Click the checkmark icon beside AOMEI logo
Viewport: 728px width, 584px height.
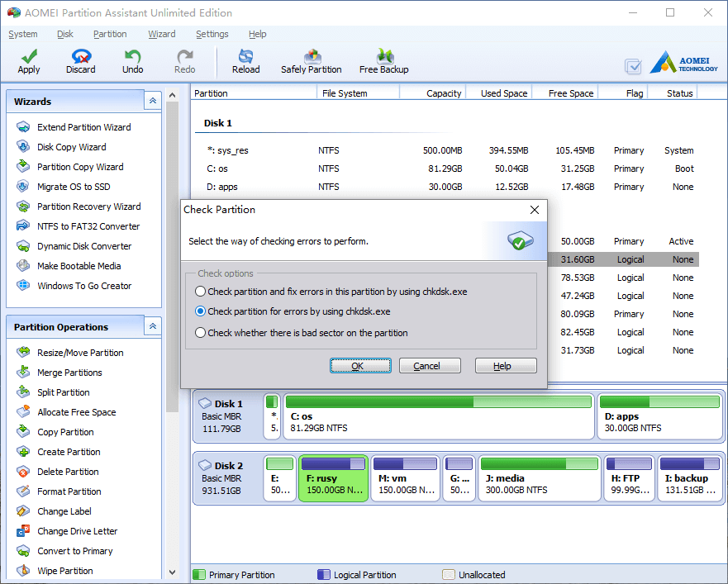click(x=633, y=66)
